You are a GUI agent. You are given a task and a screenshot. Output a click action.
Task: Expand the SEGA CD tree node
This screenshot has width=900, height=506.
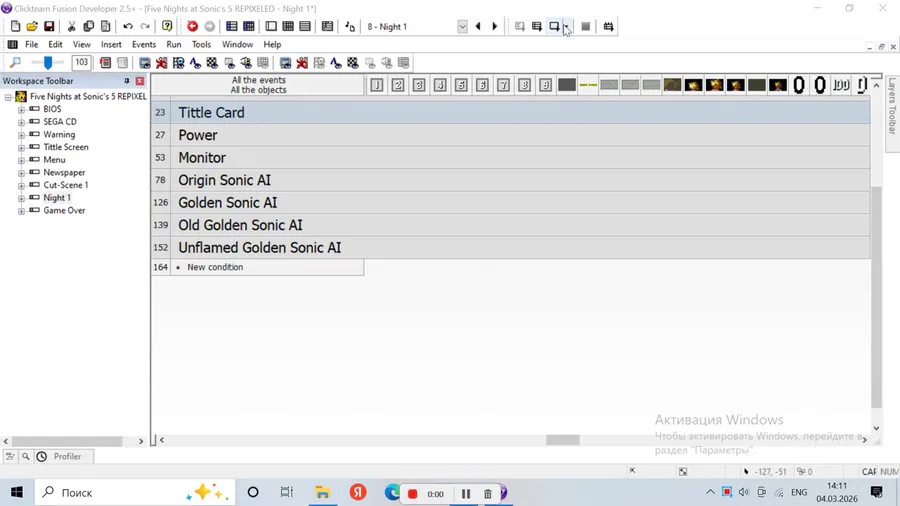[x=21, y=122]
